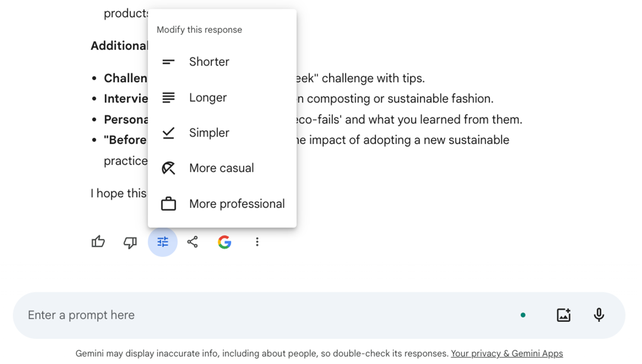
Task: Choose Simpler from the modify menu
Action: pyautogui.click(x=222, y=133)
